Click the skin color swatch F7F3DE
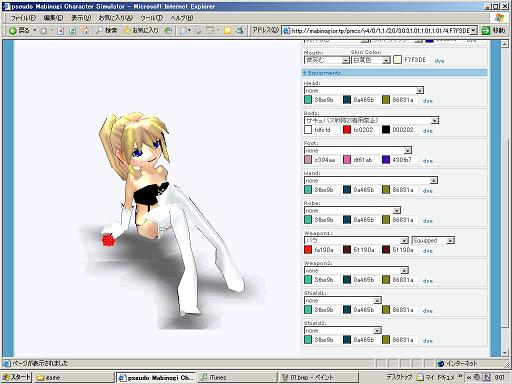This screenshot has height=384, width=512. click(x=397, y=60)
